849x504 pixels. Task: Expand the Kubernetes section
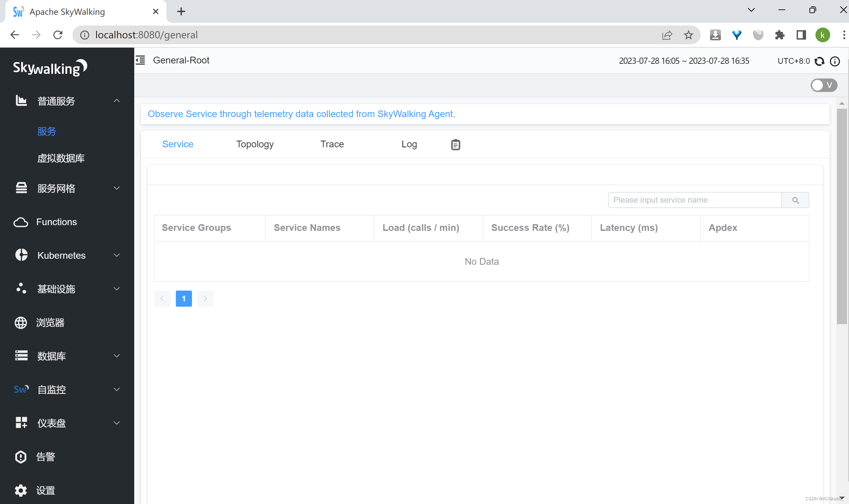(x=116, y=255)
